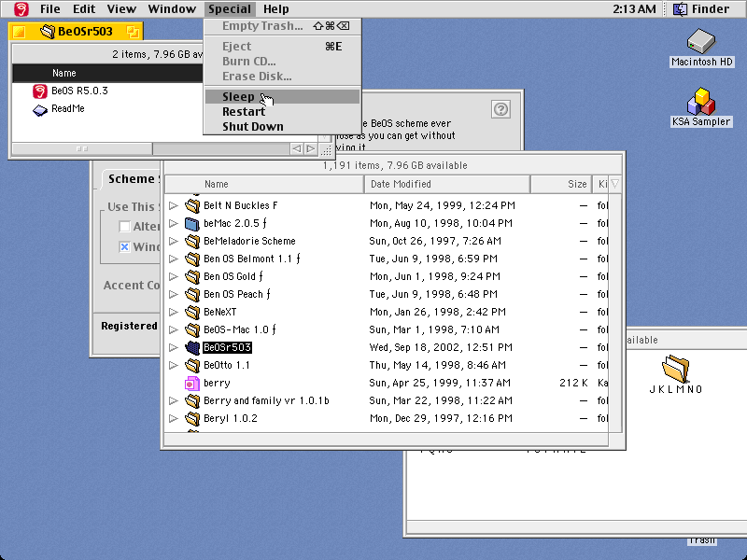This screenshot has width=747, height=560.
Task: Click the menu bar clock
Action: pyautogui.click(x=634, y=8)
